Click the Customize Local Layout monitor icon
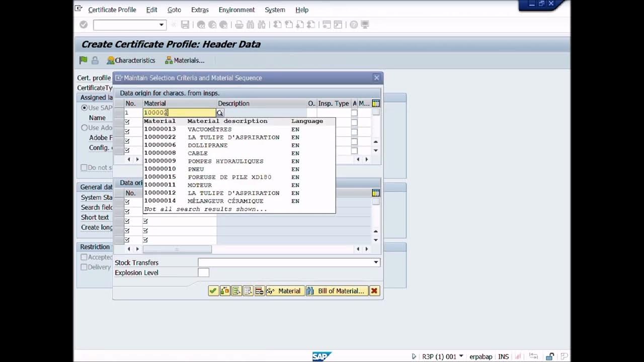The image size is (644, 362). pyautogui.click(x=365, y=25)
